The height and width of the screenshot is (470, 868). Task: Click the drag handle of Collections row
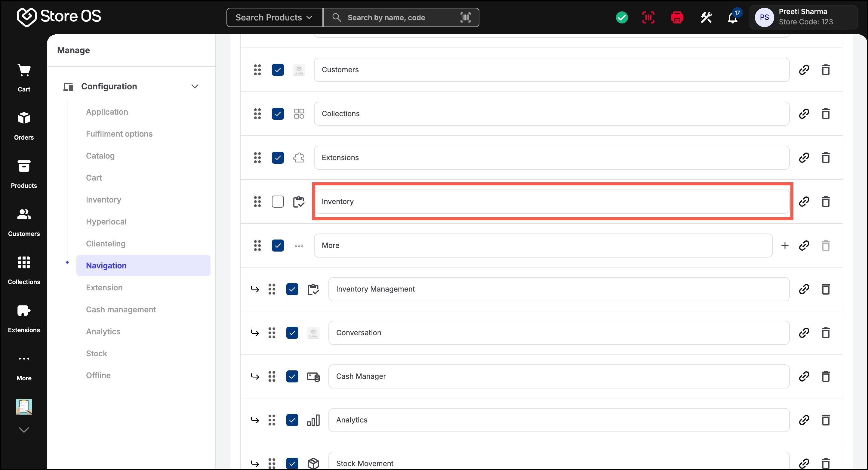(257, 114)
